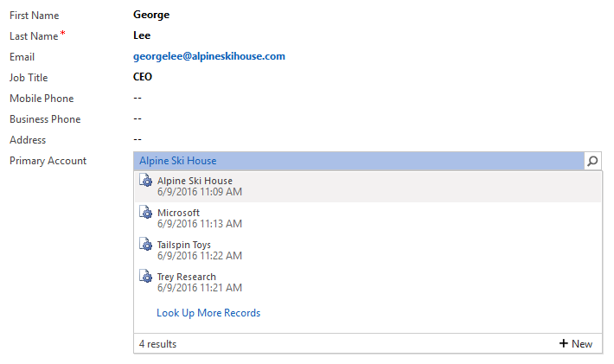Select Alpine Ski House from lookup results
This screenshot has height=364, width=614.
click(368, 186)
